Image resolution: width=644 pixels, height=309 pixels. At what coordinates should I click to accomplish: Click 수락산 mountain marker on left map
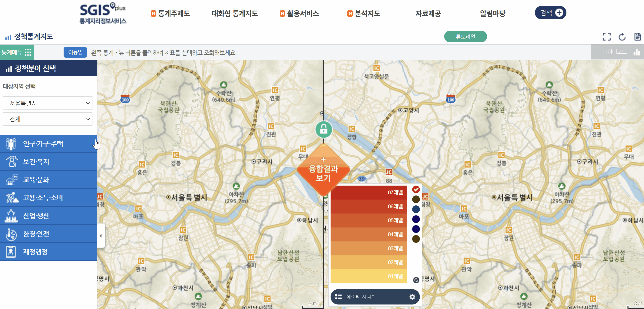pyautogui.click(x=223, y=85)
